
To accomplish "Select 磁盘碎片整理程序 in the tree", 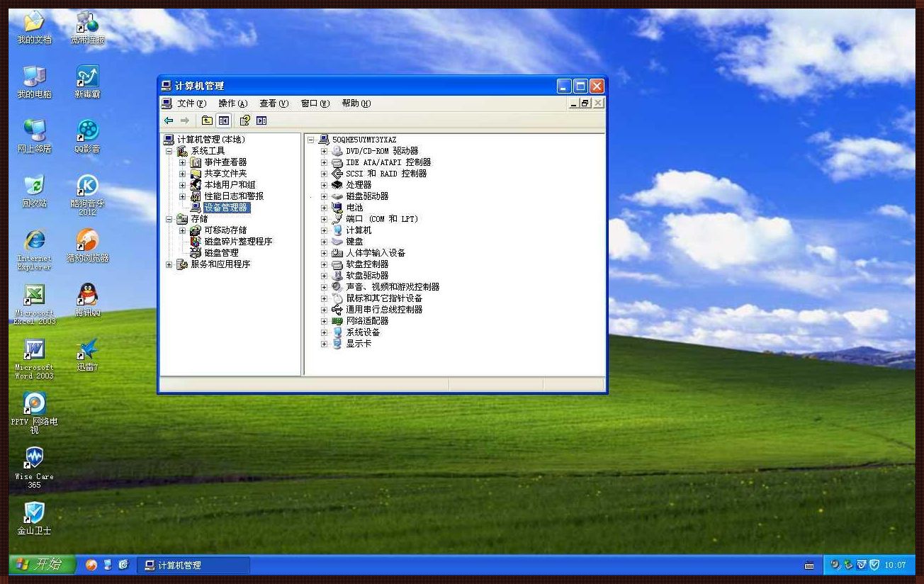I will (238, 242).
